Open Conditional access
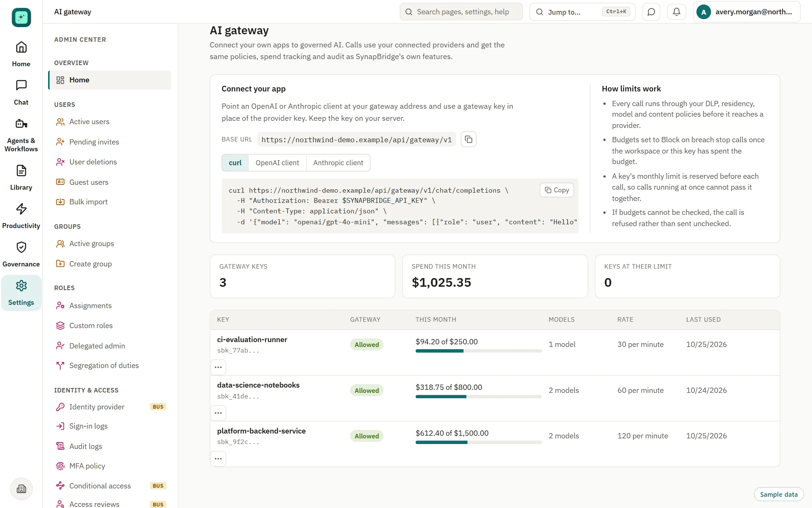 point(109,486)
